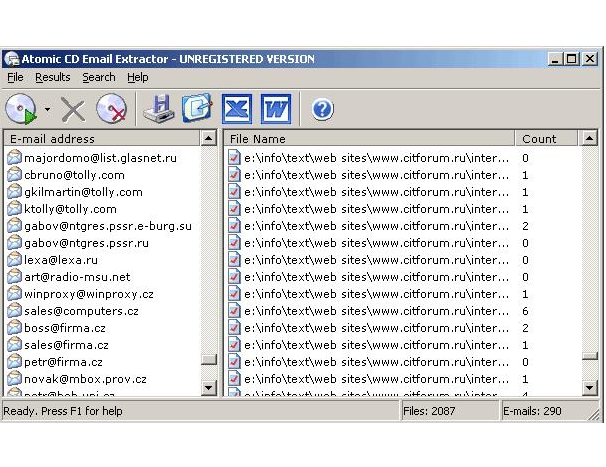The height and width of the screenshot is (467, 606).
Task: Click the disc with red X icon
Action: point(111,109)
